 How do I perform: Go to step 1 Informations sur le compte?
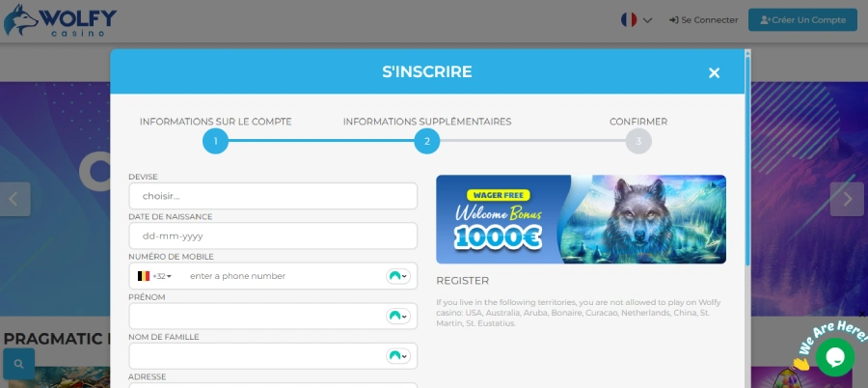[x=215, y=141]
